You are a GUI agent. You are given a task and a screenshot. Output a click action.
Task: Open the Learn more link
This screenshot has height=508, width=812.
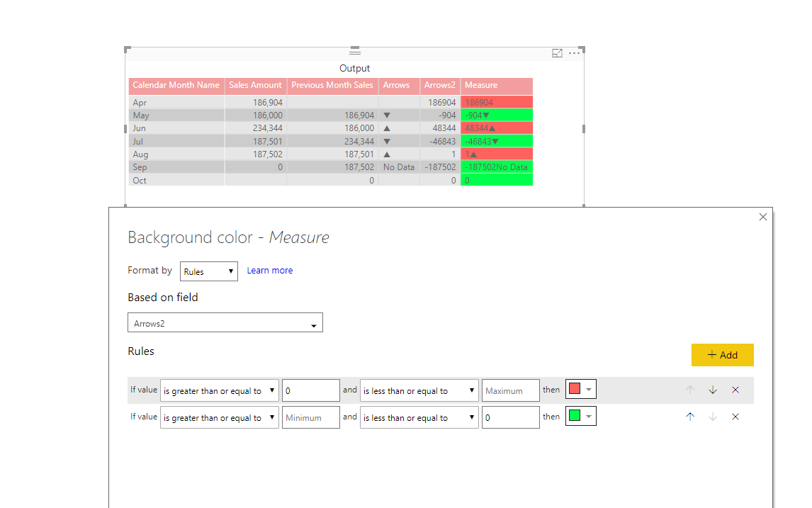pyautogui.click(x=270, y=271)
